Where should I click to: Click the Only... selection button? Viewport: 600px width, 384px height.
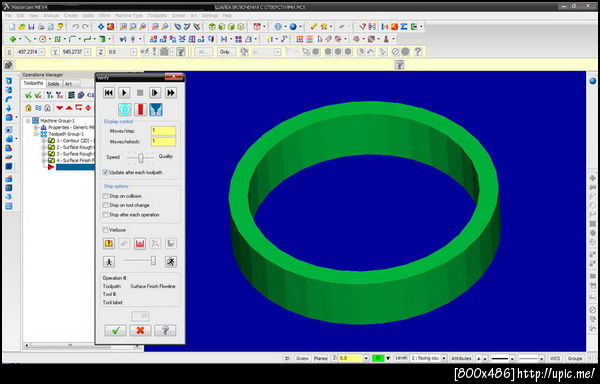(226, 52)
